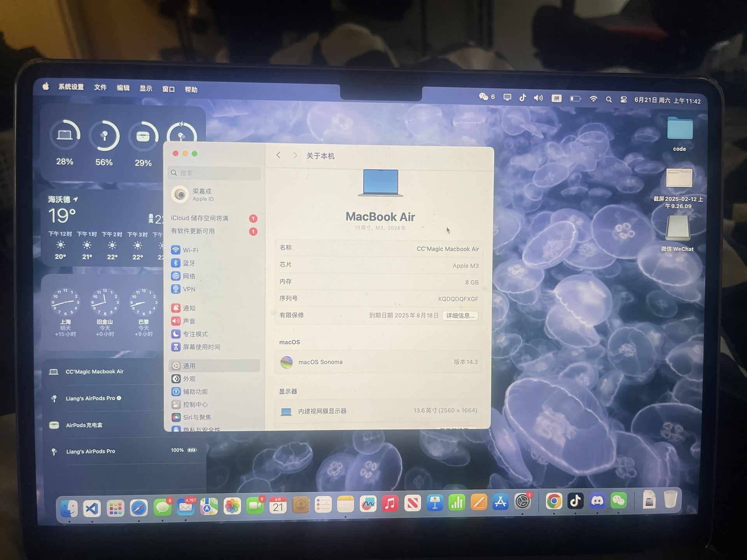Open the 编辑 menu
The height and width of the screenshot is (560, 747).
[x=123, y=88]
